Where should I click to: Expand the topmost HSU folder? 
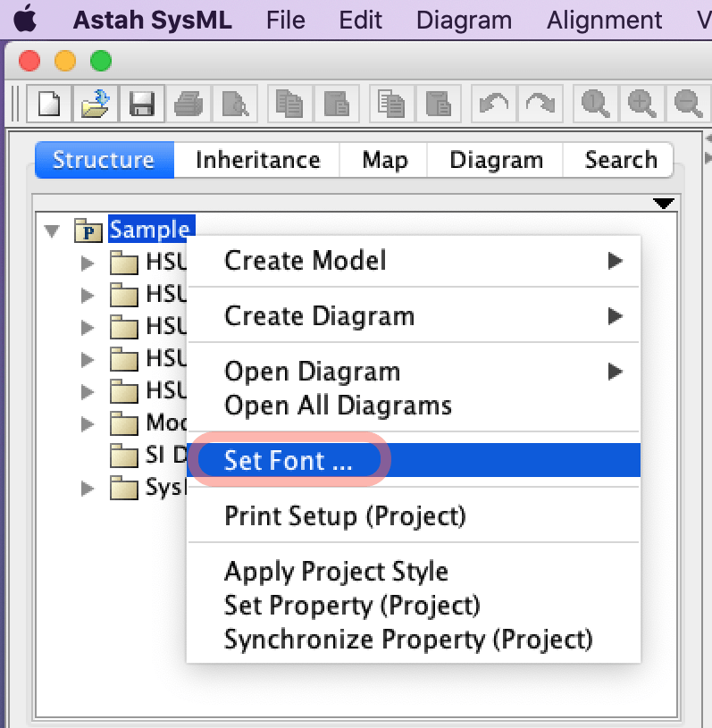(87, 262)
